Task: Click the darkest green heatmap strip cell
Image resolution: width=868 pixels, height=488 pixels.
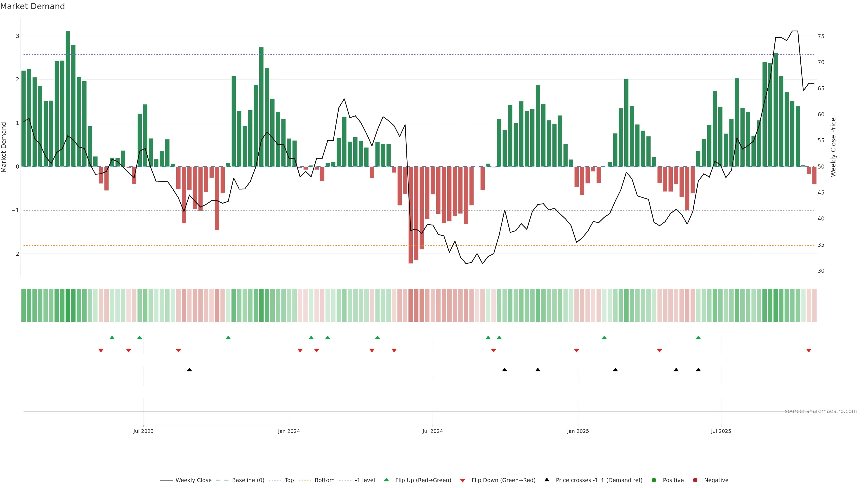Action: point(68,305)
